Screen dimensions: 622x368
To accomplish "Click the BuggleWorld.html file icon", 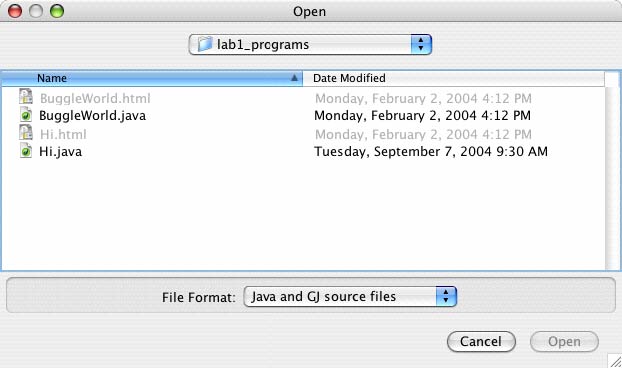I will 26,97.
